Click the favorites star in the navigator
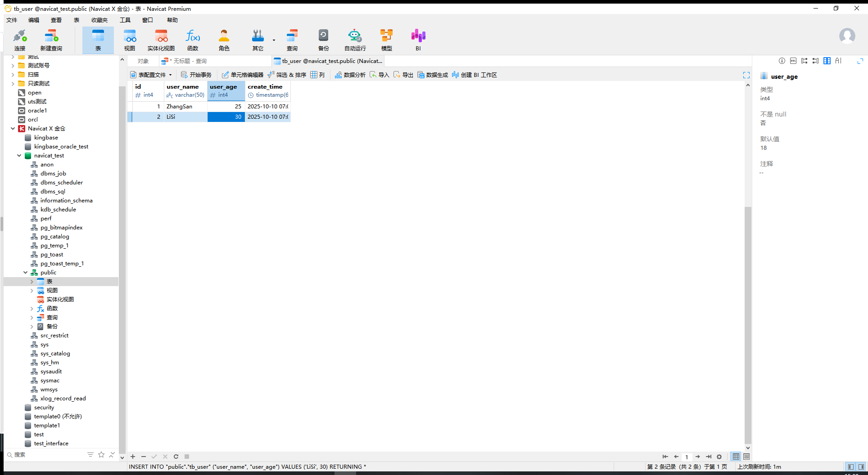This screenshot has height=475, width=868. click(x=101, y=455)
